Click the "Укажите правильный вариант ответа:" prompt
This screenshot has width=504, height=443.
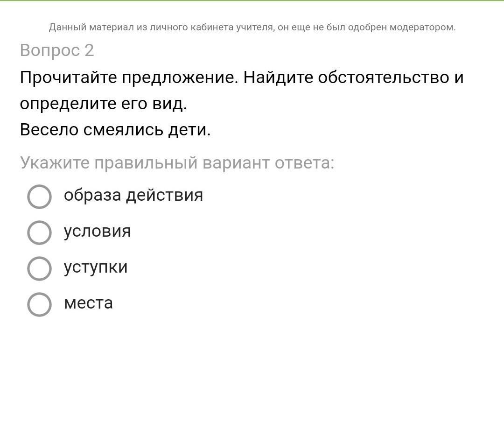pos(177,163)
